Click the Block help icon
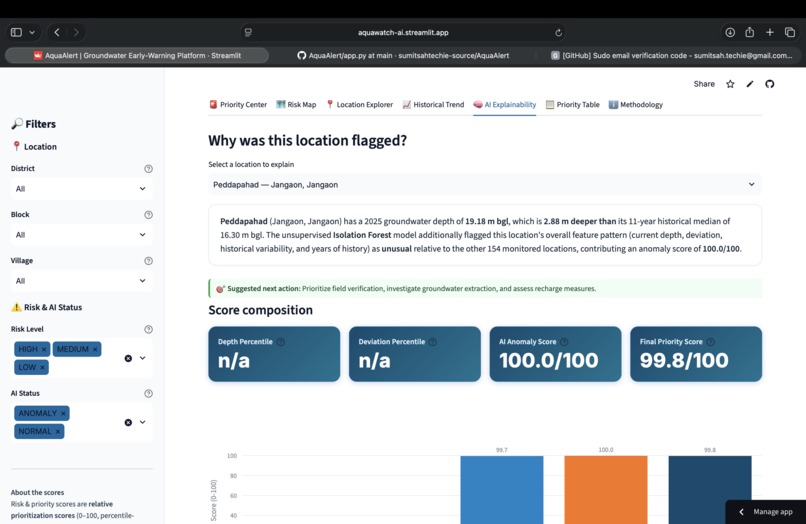 (149, 215)
